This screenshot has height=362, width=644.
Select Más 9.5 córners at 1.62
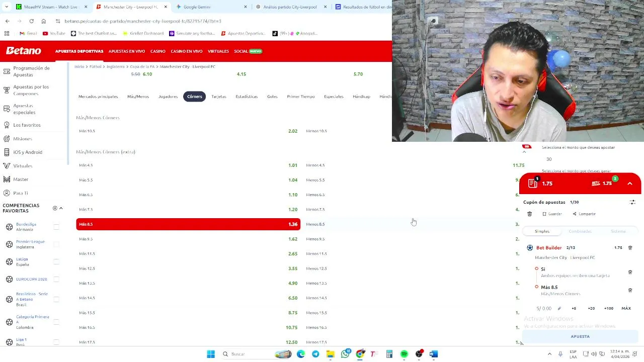point(188,239)
